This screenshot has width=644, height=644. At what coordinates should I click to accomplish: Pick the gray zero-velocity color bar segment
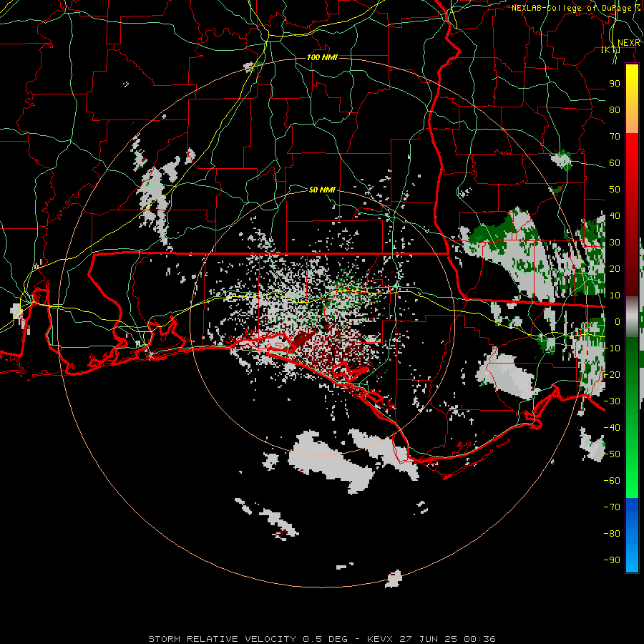(x=632, y=317)
